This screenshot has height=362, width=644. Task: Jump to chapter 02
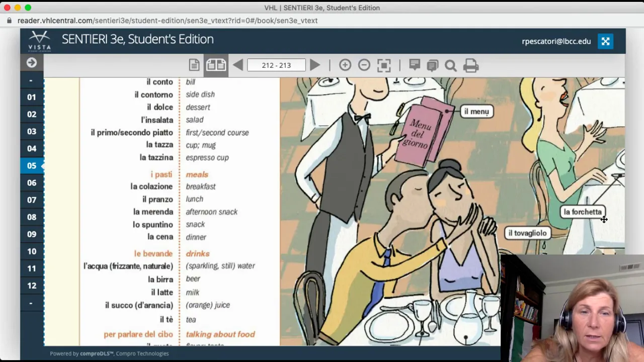click(32, 114)
